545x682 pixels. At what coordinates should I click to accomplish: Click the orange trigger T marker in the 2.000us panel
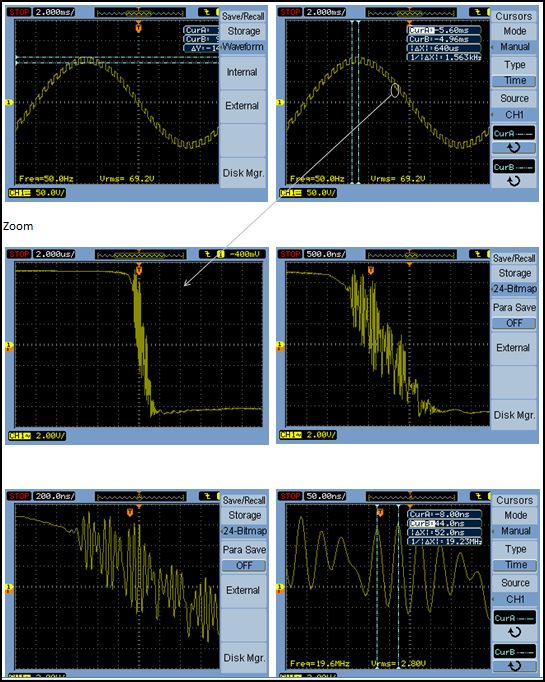[139, 270]
